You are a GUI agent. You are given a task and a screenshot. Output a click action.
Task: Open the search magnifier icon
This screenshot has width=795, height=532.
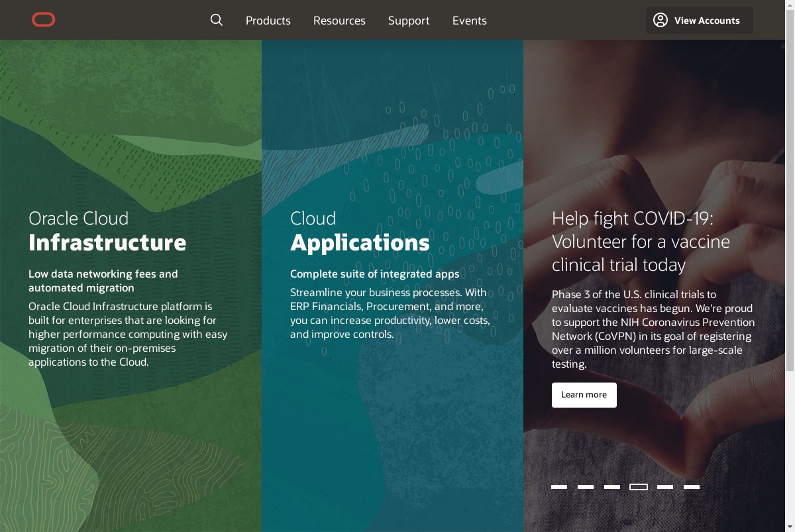point(217,20)
